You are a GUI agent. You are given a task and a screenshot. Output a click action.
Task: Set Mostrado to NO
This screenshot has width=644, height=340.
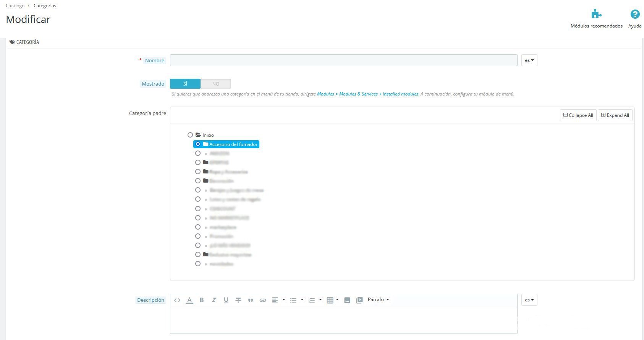tap(216, 84)
